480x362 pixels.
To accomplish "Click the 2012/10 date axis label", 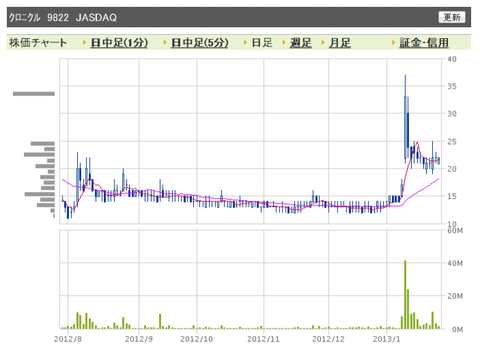I will point(197,339).
